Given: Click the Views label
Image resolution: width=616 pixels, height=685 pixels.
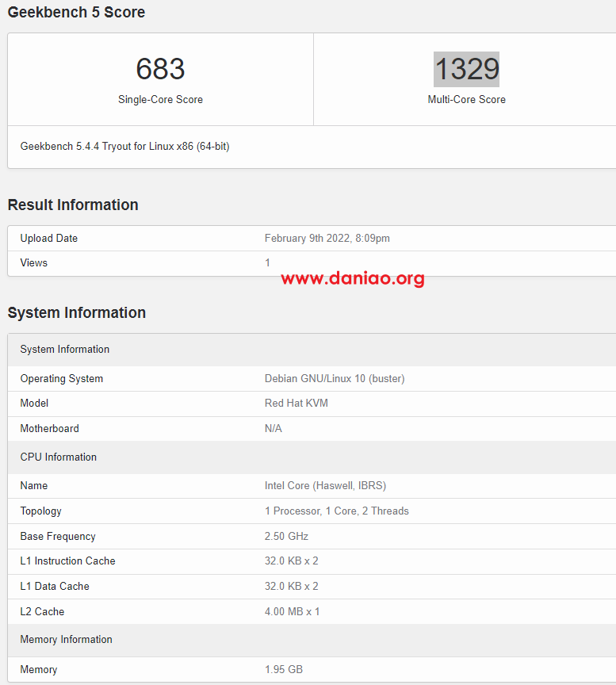Looking at the screenshot, I should click(33, 262).
